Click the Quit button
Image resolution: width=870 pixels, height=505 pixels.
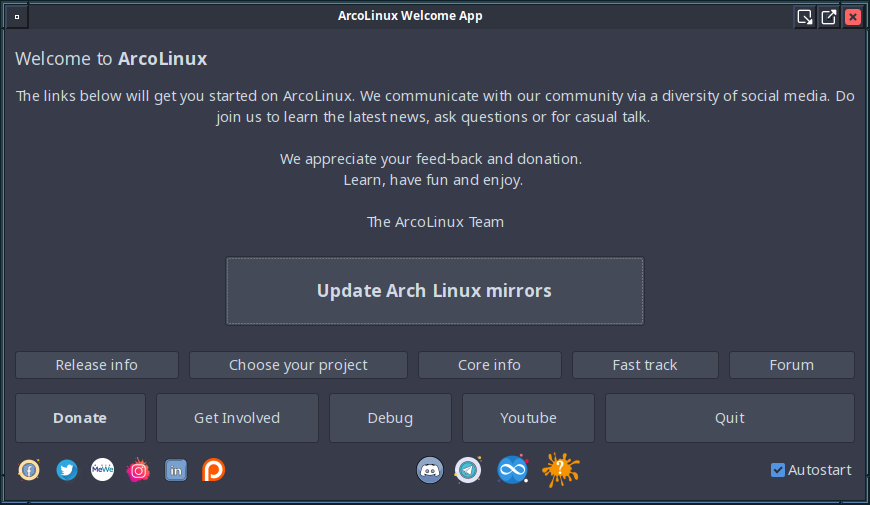730,418
